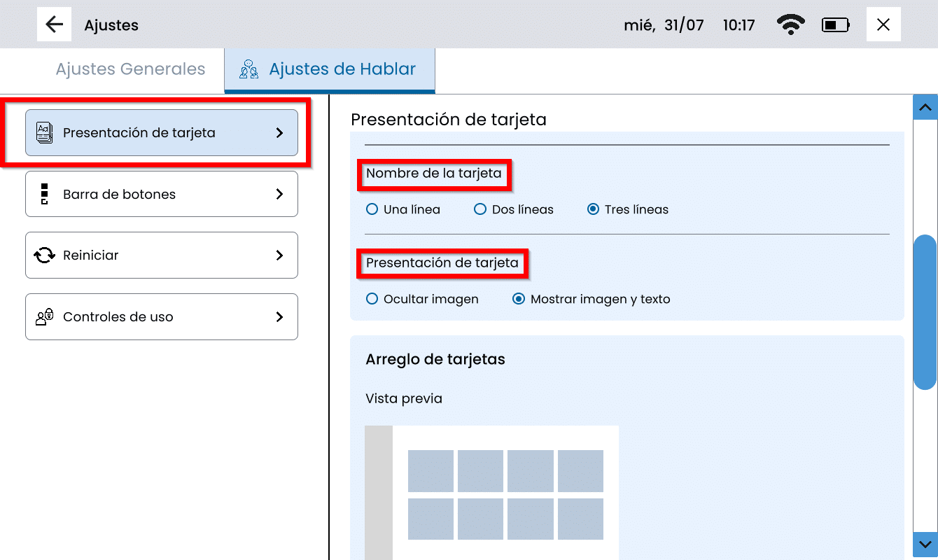Click the Presentación de tarjeta card icon
The width and height of the screenshot is (938, 560).
[44, 132]
